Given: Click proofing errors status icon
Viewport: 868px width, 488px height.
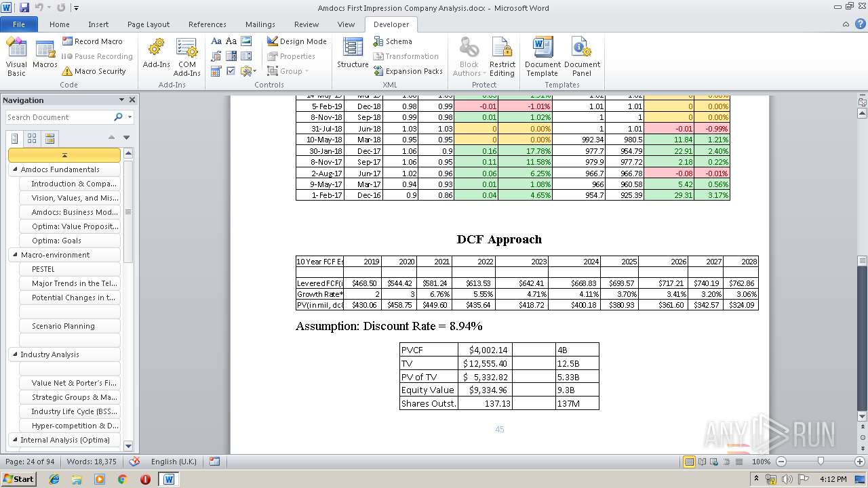Looking at the screenshot, I should (x=134, y=462).
